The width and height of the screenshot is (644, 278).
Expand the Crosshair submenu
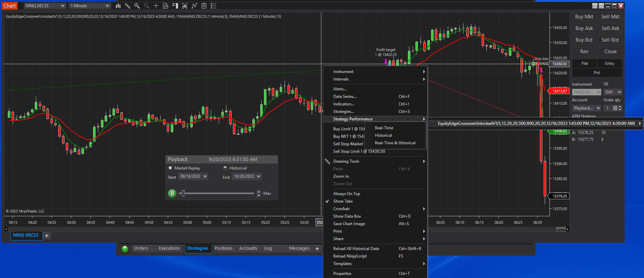pos(375,209)
